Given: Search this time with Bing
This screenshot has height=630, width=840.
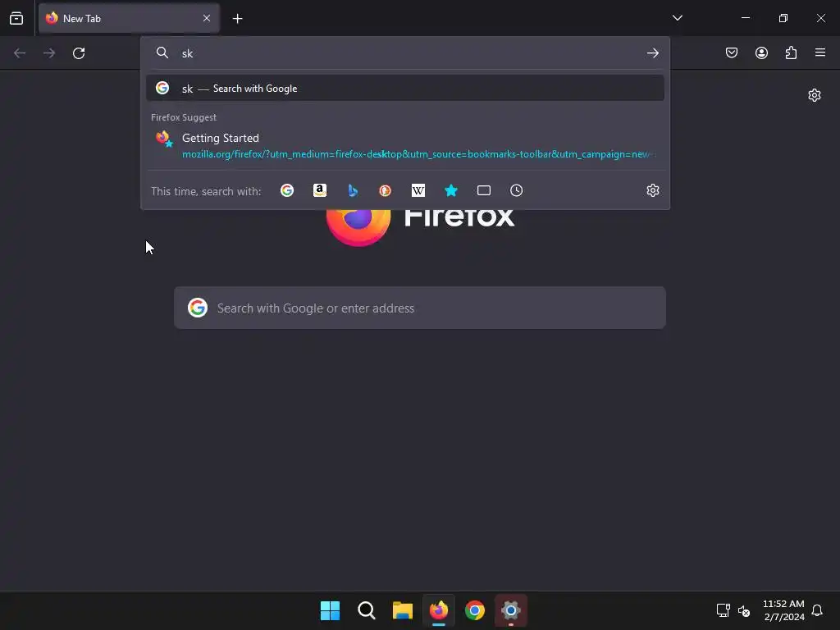Looking at the screenshot, I should coord(353,190).
